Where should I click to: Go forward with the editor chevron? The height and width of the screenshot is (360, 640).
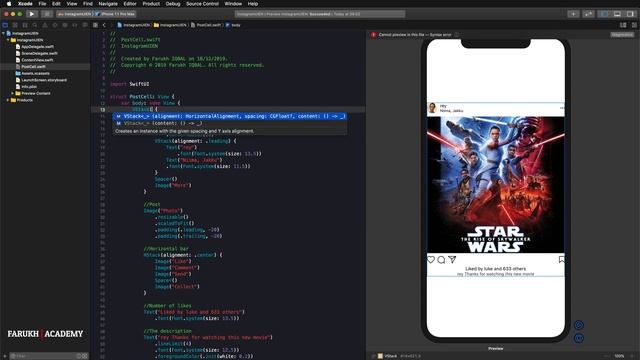(x=111, y=25)
